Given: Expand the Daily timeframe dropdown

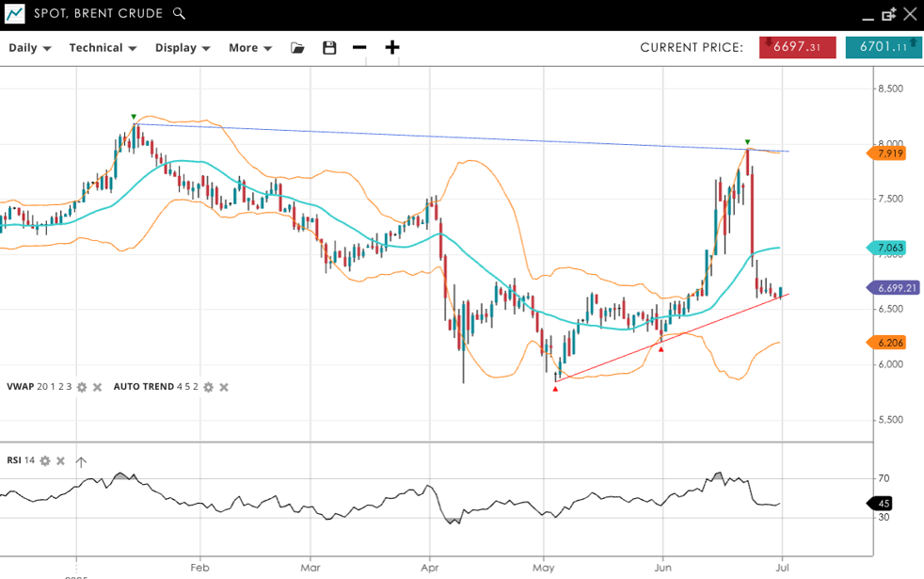Looking at the screenshot, I should click(30, 48).
